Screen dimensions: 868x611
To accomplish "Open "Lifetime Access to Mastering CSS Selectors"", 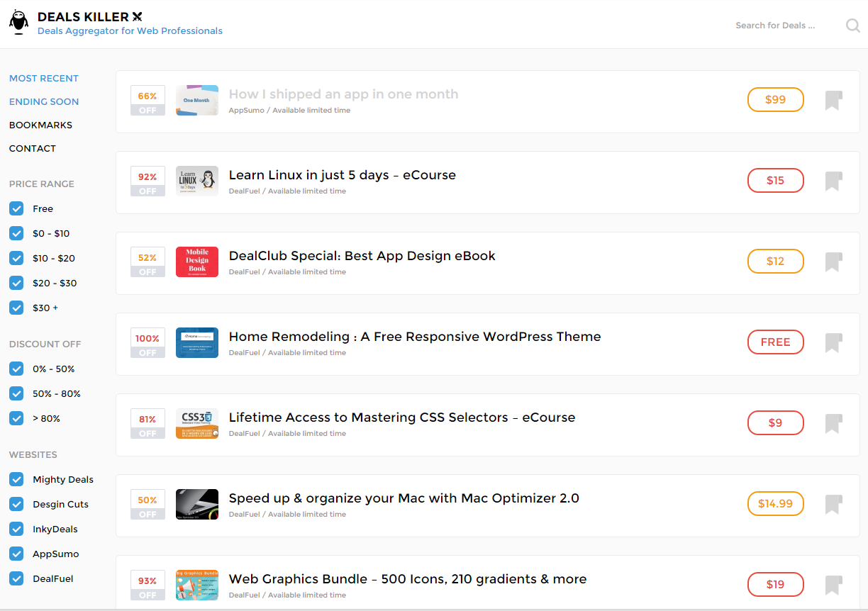I will click(x=402, y=417).
